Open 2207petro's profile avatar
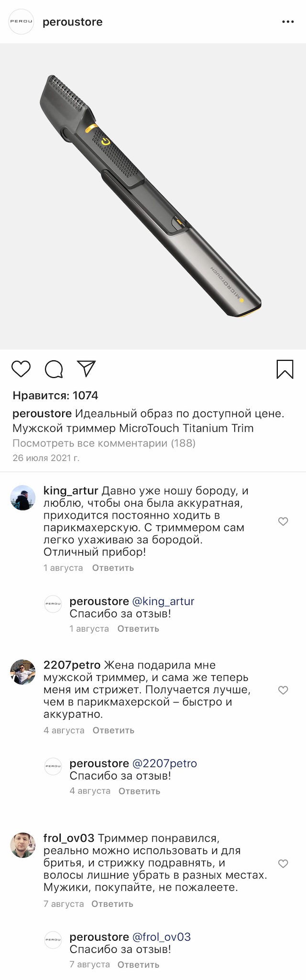 pos(23,672)
